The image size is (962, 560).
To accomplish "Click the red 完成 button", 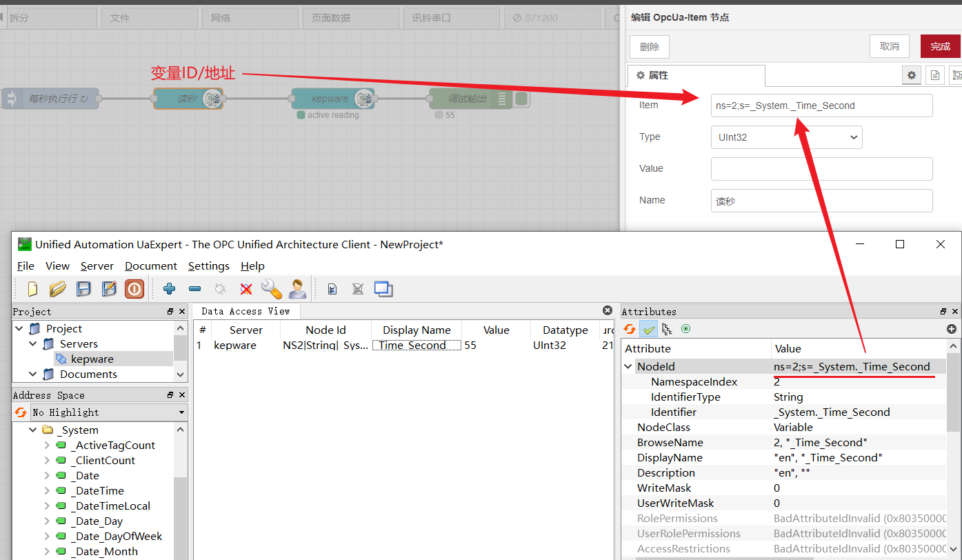I will [941, 46].
